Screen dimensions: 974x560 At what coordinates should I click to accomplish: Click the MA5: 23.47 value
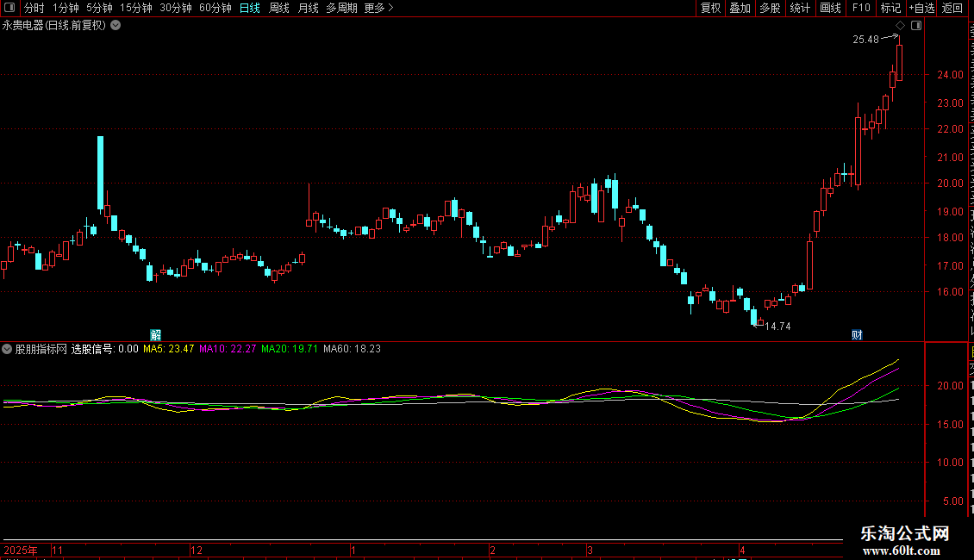click(x=168, y=349)
